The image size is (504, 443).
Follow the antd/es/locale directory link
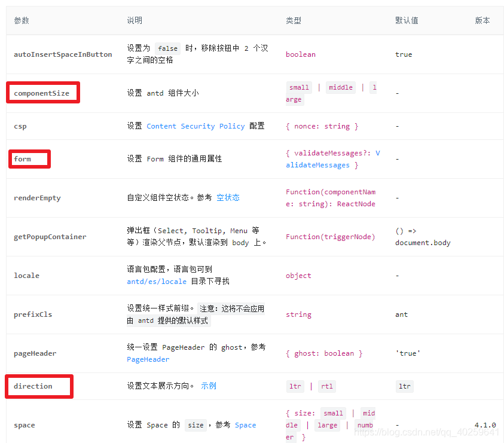[157, 282]
